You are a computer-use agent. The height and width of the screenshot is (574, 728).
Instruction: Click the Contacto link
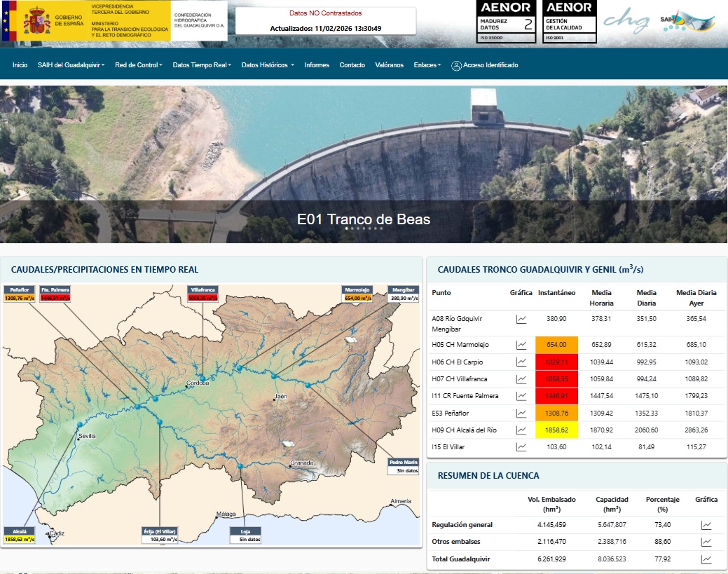click(x=352, y=65)
